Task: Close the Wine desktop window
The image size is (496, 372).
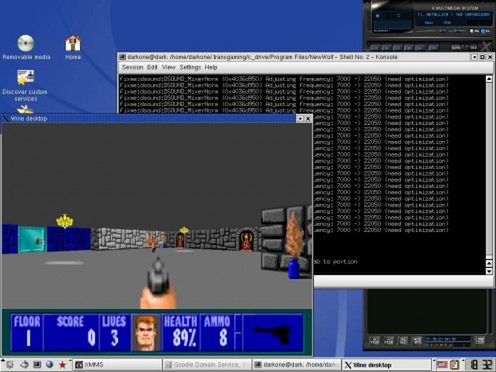Action: 308,118
